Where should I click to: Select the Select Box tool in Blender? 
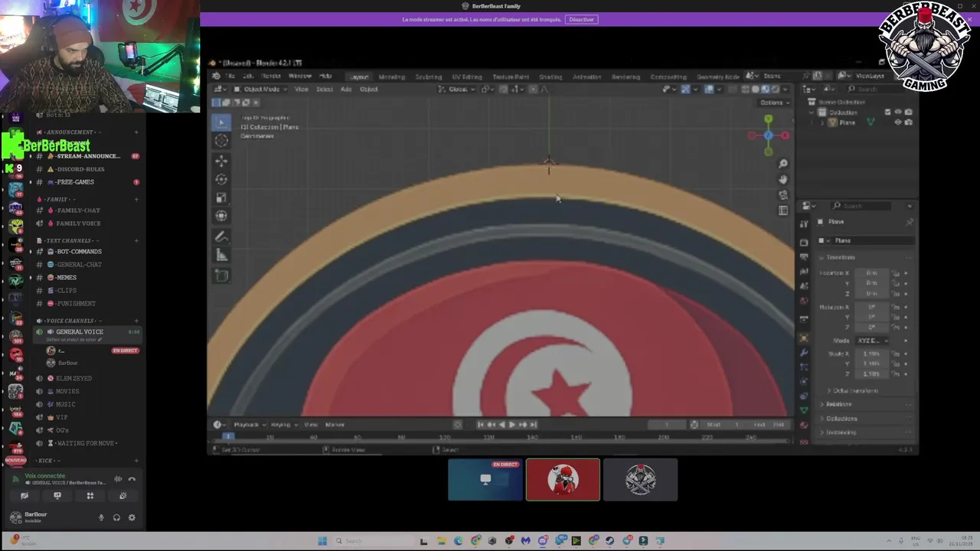point(221,122)
